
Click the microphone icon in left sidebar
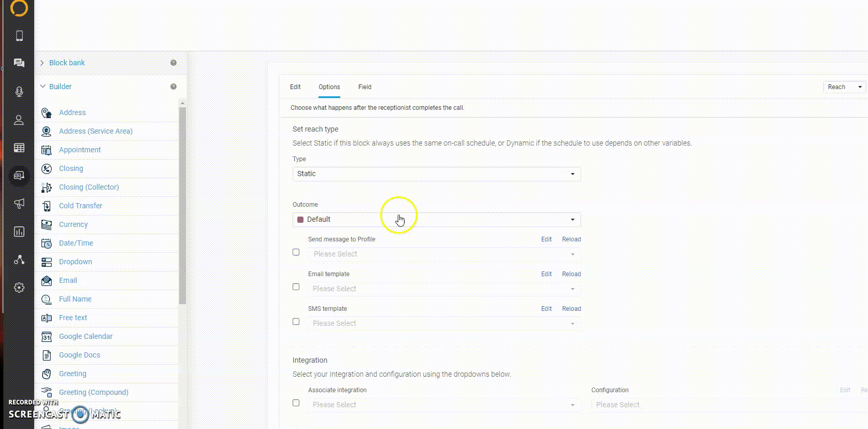coord(19,92)
